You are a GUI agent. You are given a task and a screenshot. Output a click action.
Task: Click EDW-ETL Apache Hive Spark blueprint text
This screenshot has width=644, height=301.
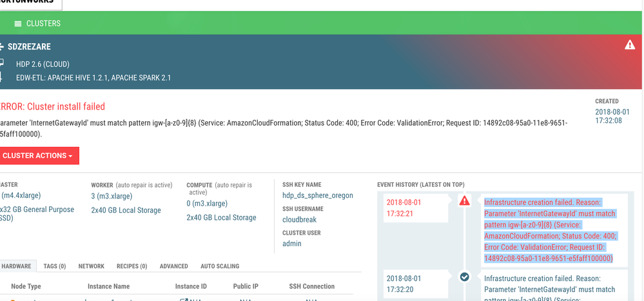pyautogui.click(x=93, y=77)
